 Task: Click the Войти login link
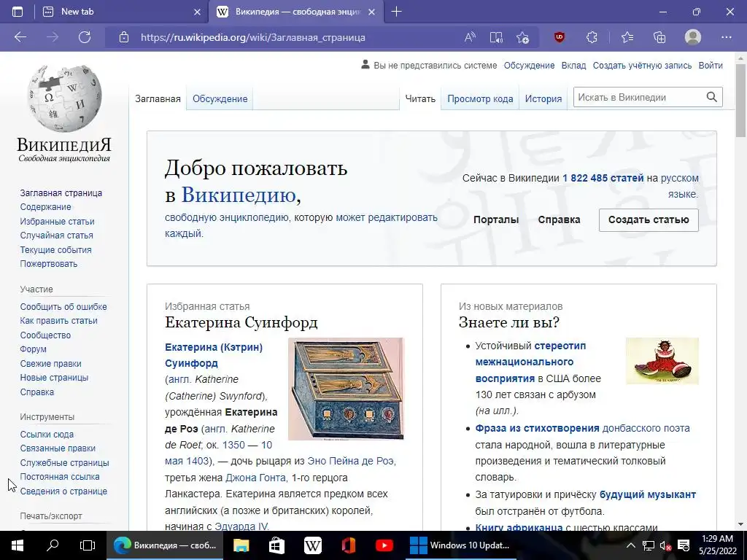[711, 65]
